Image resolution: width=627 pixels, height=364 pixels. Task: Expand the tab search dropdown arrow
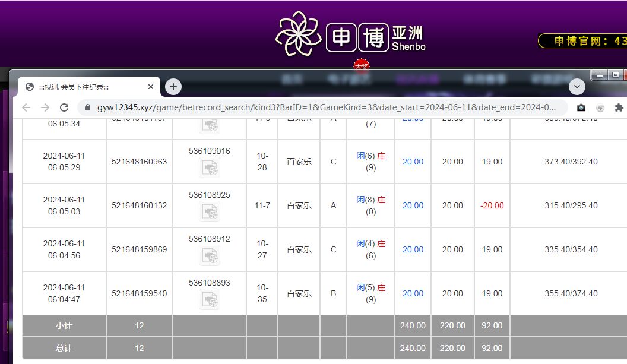[x=577, y=87]
